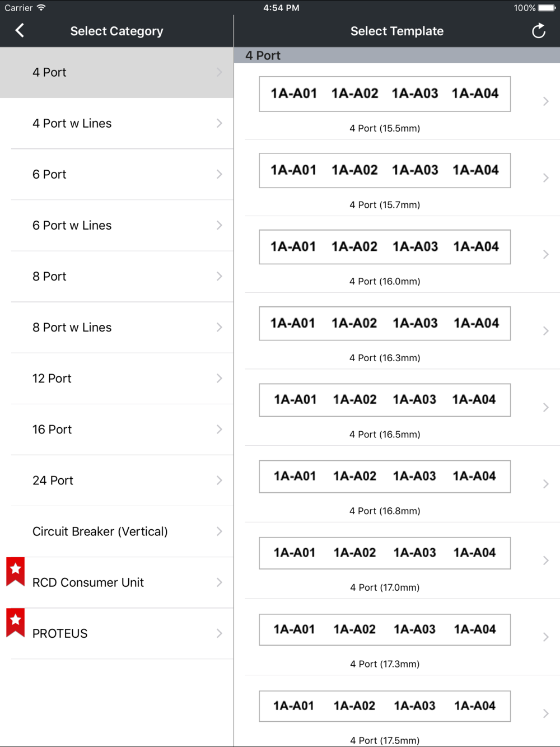The width and height of the screenshot is (560, 747).
Task: Tap the battery icon in status bar
Action: point(547,8)
